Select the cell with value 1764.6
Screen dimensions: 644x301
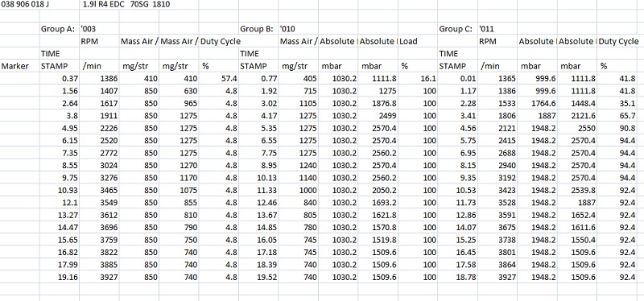(537, 103)
